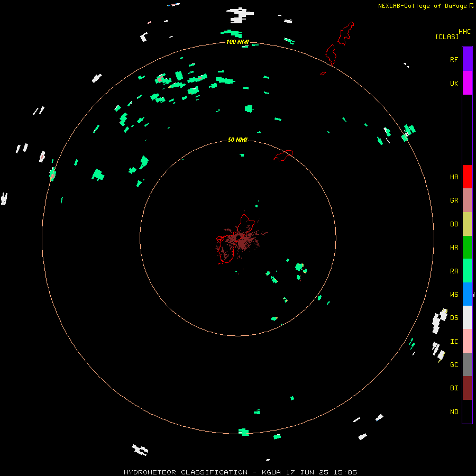
Task: Click the RF purple legend swatch
Action: click(x=467, y=59)
